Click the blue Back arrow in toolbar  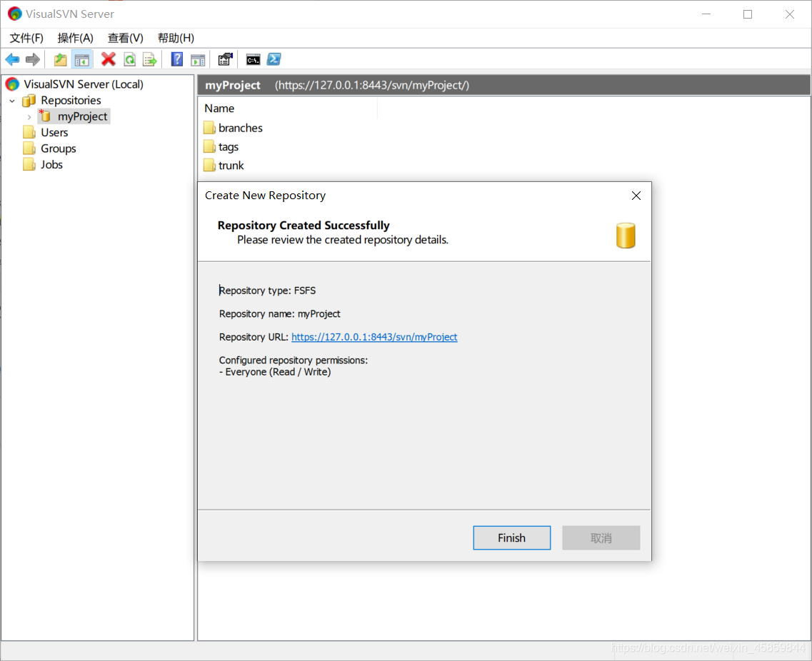coord(12,59)
